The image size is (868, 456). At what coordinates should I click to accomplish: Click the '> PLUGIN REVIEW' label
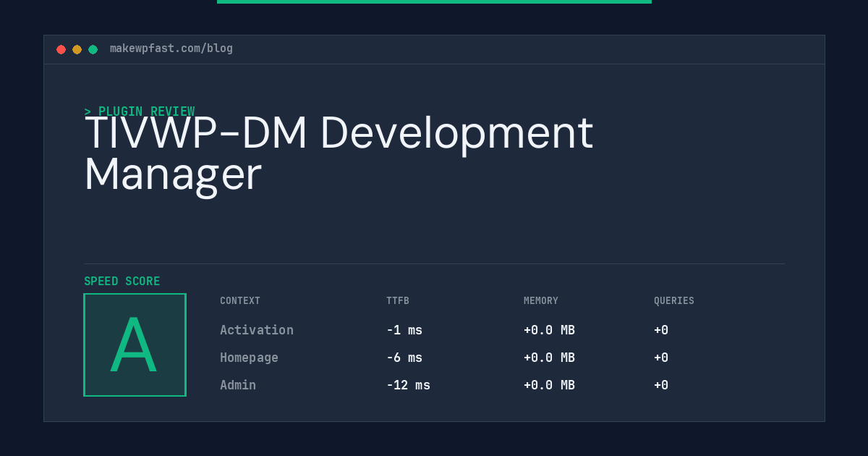point(140,111)
